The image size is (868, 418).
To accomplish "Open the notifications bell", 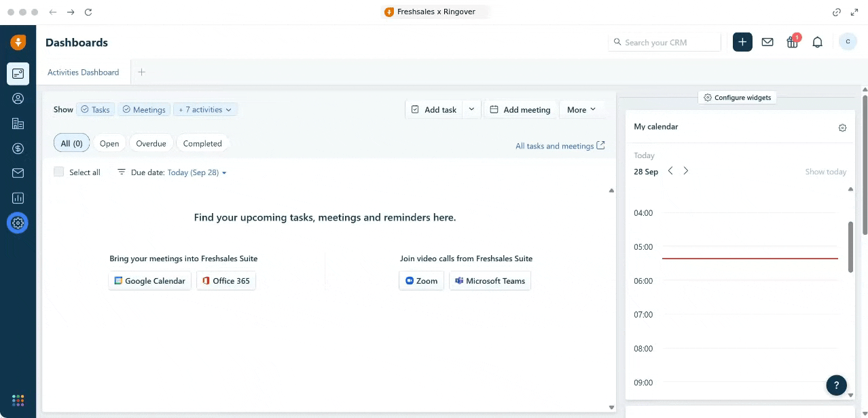I will (818, 42).
